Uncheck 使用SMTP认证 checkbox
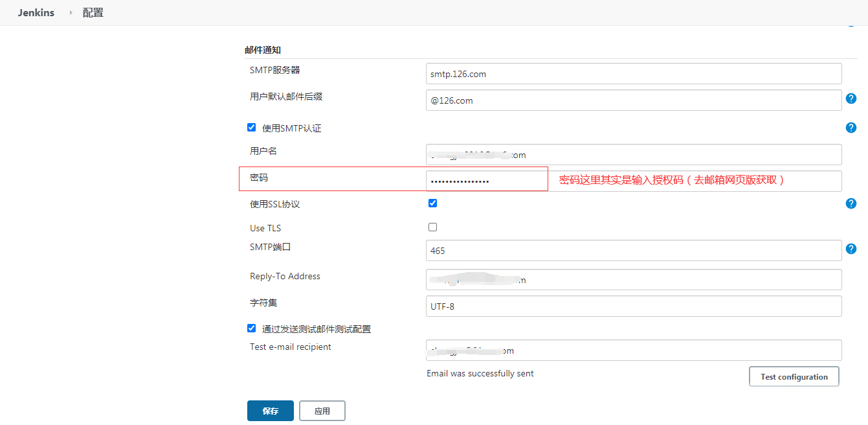This screenshot has width=868, height=425. [251, 127]
